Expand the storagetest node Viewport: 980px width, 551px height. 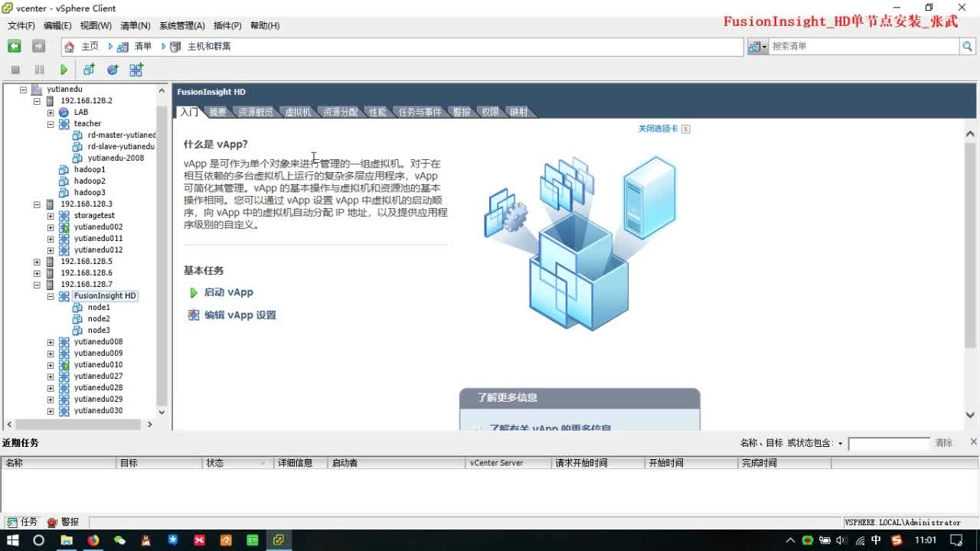tap(51, 216)
